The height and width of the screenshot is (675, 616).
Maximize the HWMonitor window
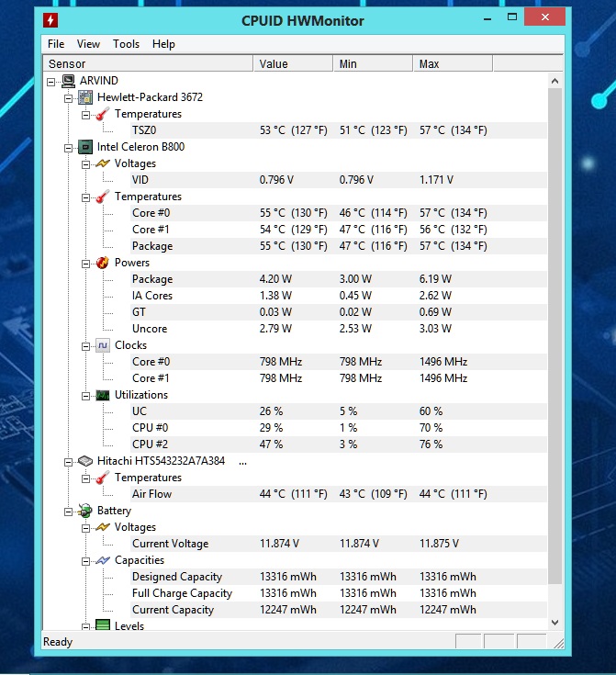click(x=512, y=17)
